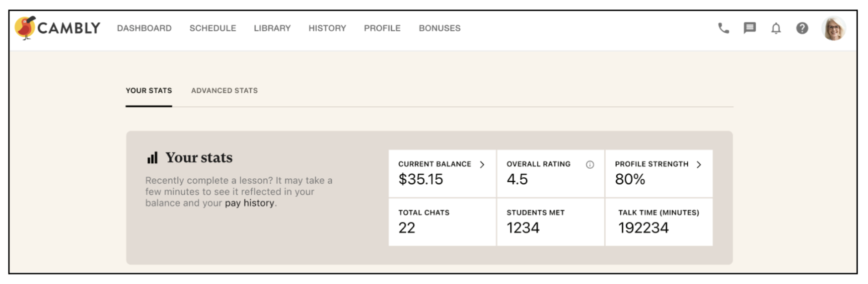Expand the Profile Strength chevron
Image resolution: width=868 pixels, height=284 pixels.
point(699,164)
